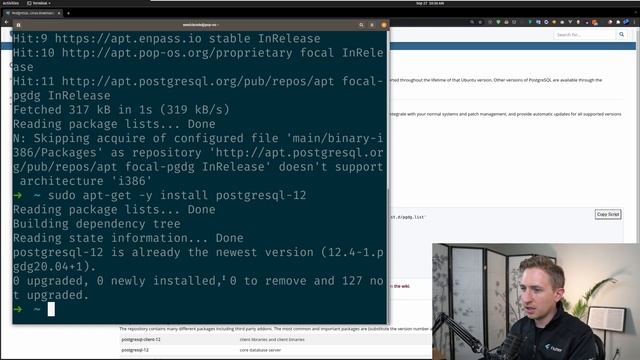This screenshot has width=640, height=360.
Task: Click 'Reading state information... Done' line
Action: pyautogui.click(x=128, y=238)
